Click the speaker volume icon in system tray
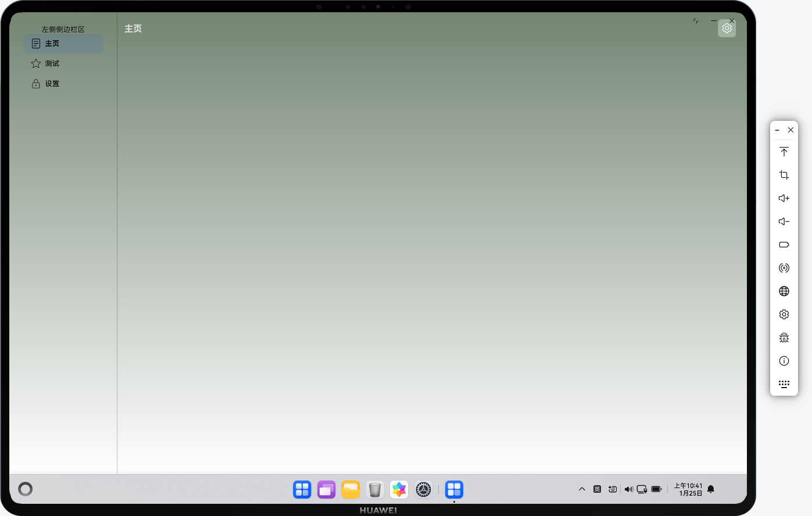The image size is (812, 516). [x=628, y=489]
